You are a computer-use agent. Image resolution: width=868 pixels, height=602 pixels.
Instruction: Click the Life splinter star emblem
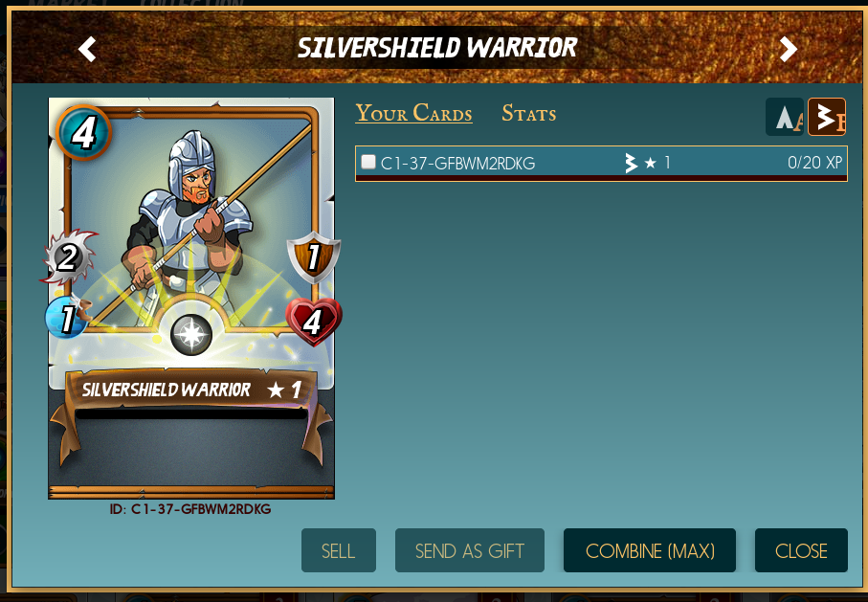(191, 335)
